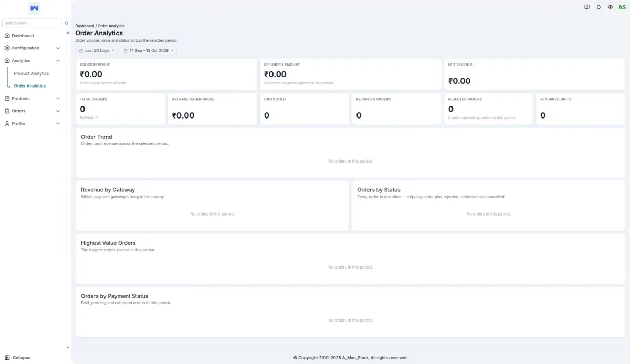Click the calendar icon in Last 30 Days
This screenshot has width=630, height=364.
pyautogui.click(x=81, y=51)
